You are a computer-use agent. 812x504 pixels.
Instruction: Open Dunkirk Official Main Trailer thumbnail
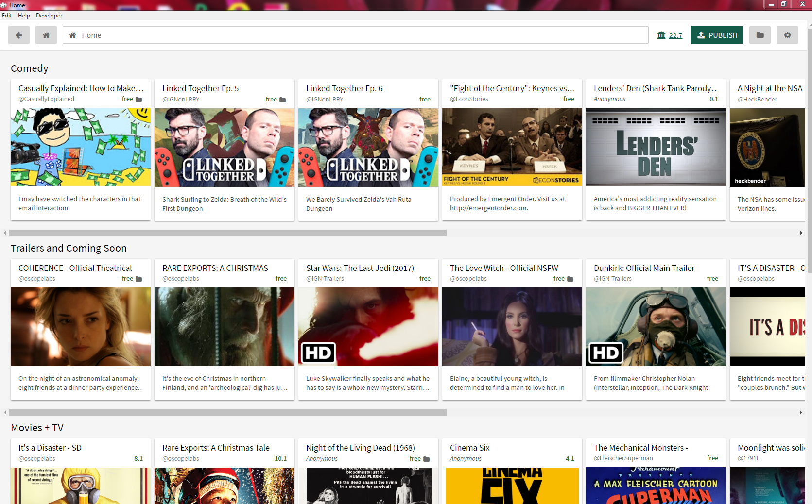(x=656, y=327)
